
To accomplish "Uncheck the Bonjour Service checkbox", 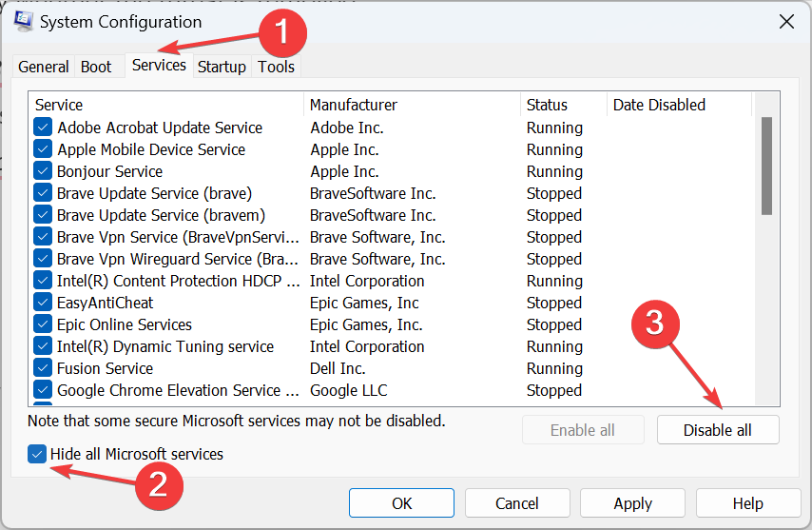I will 43,171.
